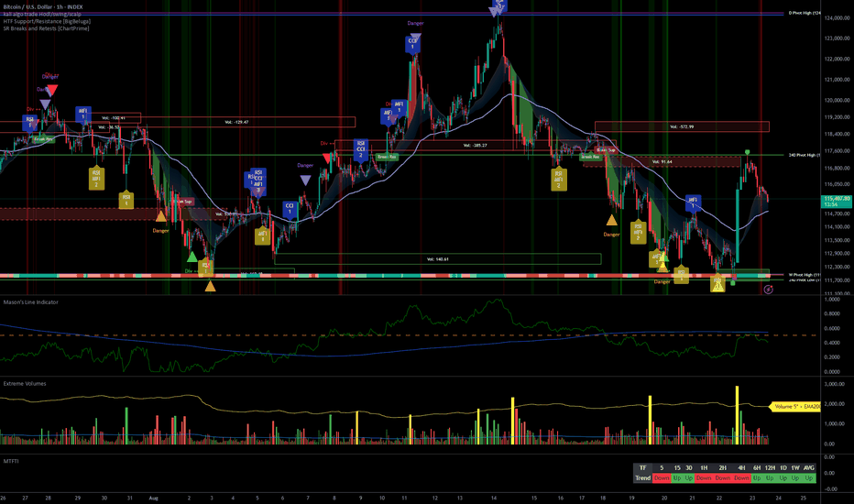
Task: Select the green up-triangle marker near Aug 2
Action: (192, 257)
